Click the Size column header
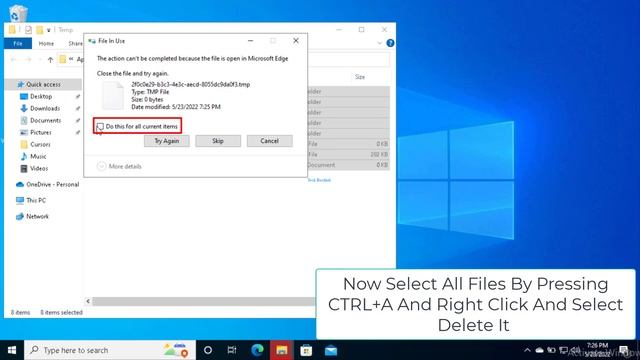Viewport: 640px width, 360px height. [360, 77]
